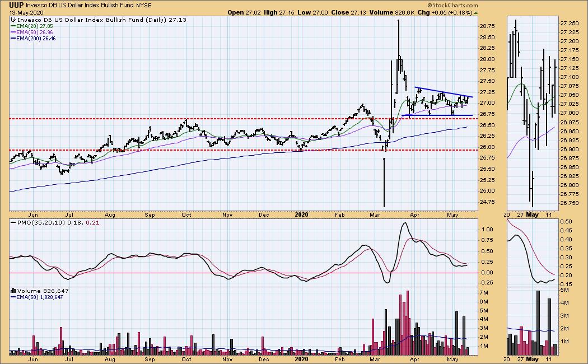Click the green up-triangle next to Chg value
Screen dimensions: 588x364
coord(475,13)
